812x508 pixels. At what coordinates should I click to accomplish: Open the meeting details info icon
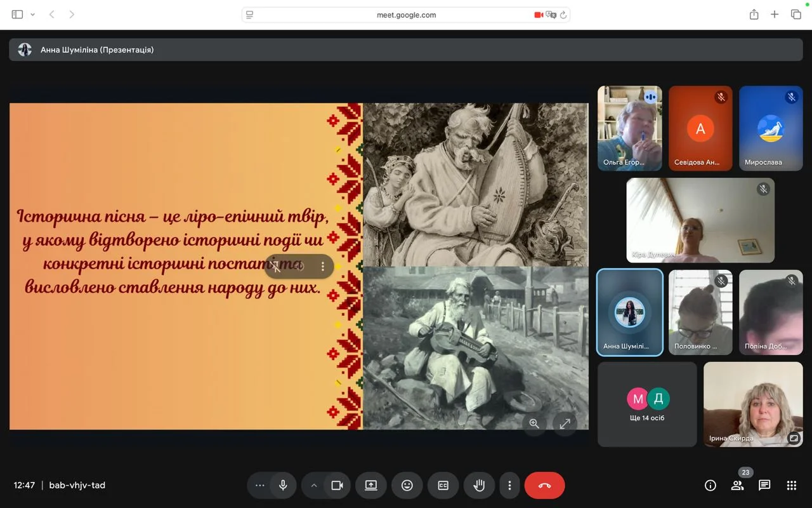coord(710,486)
